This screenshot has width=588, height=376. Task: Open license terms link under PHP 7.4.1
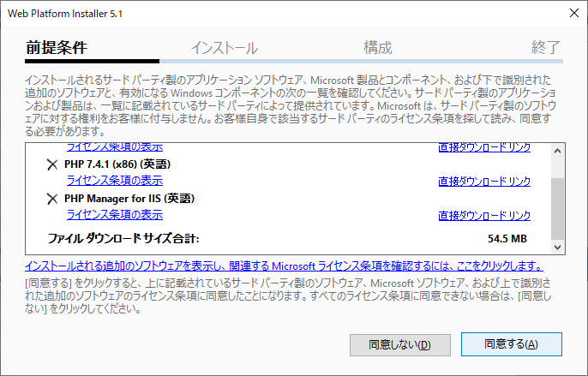point(115,181)
